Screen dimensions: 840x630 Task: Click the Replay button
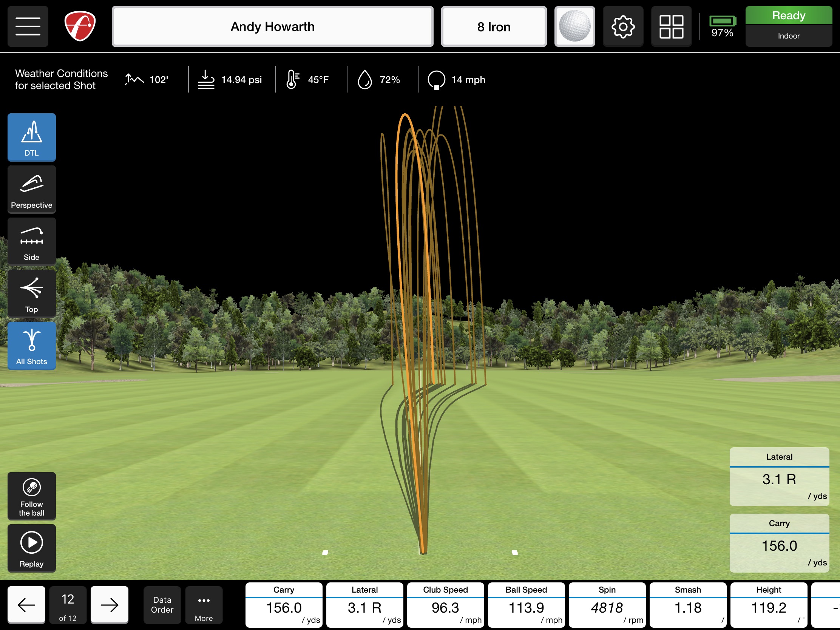(31, 548)
